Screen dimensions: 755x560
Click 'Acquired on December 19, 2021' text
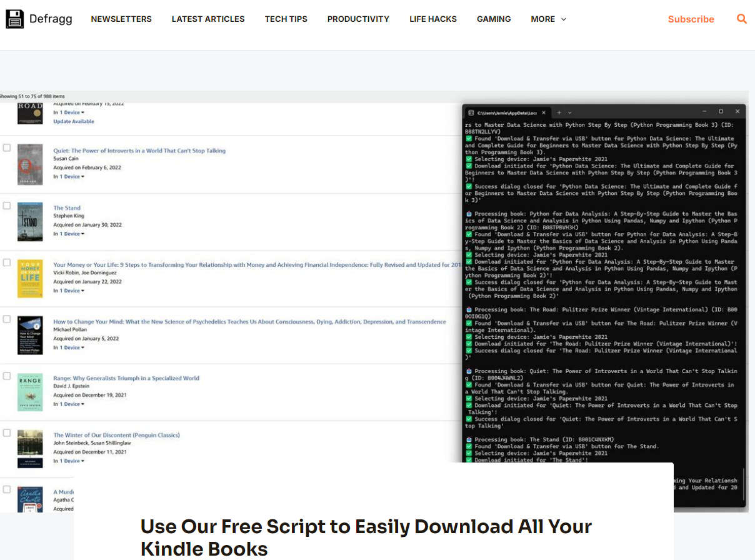coord(89,395)
